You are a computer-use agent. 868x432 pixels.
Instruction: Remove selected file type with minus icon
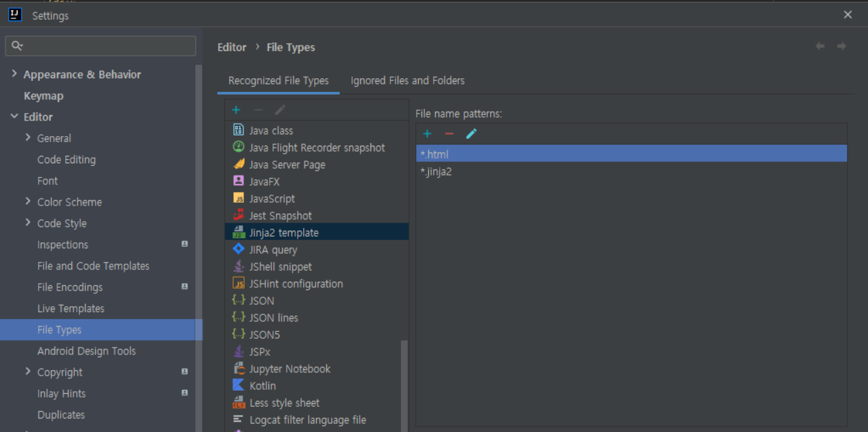pyautogui.click(x=258, y=110)
